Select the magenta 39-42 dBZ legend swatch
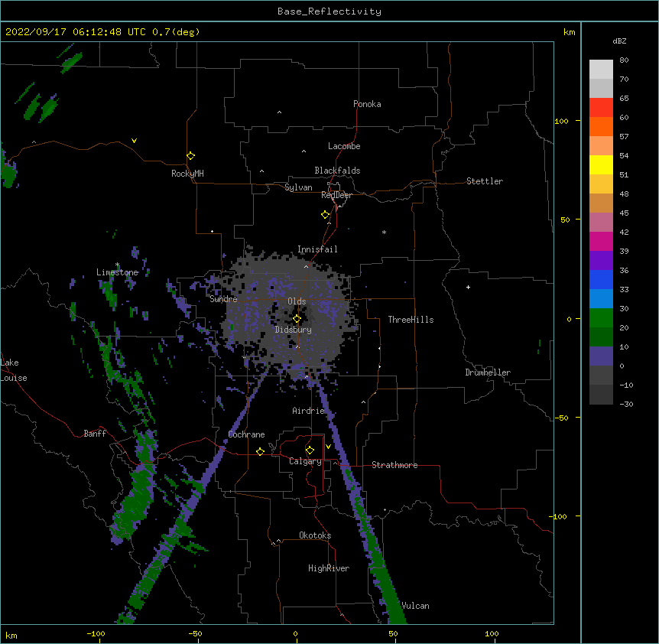Screen dimensions: 659x644 pos(601,241)
